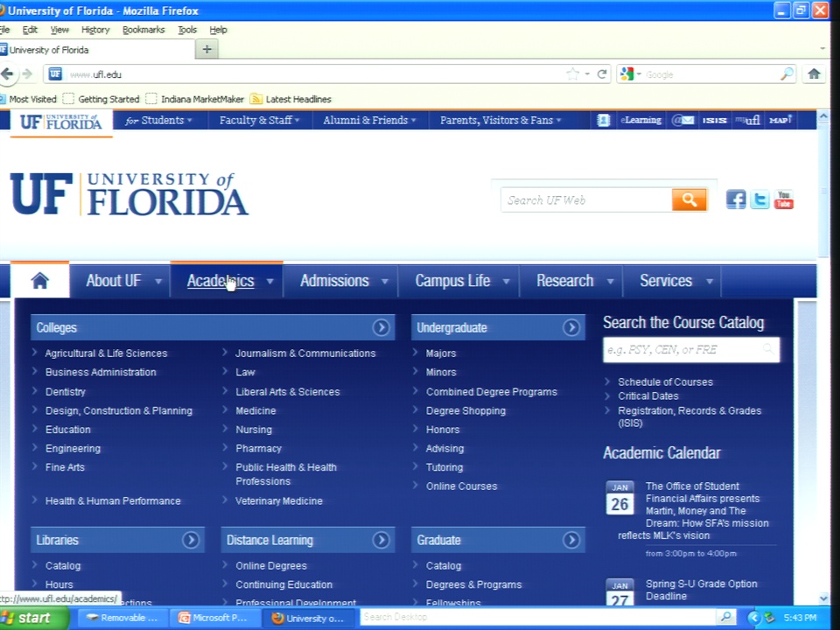The width and height of the screenshot is (840, 630).
Task: Click the Search UF Web input field
Action: (586, 199)
